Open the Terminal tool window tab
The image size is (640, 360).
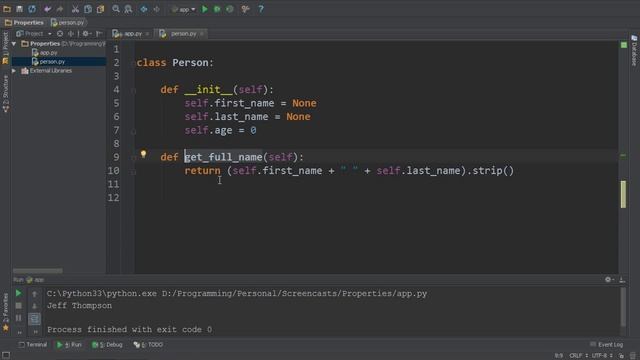click(x=33, y=345)
